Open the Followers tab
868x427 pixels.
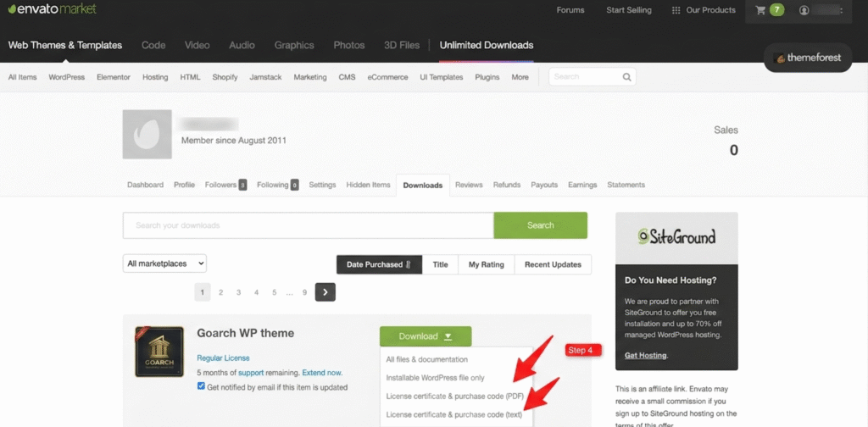tap(225, 185)
